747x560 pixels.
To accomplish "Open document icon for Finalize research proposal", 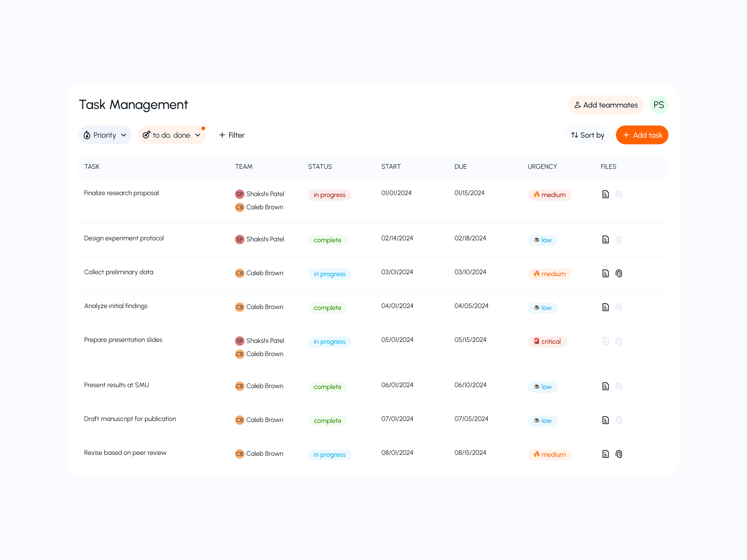I will pos(605,194).
